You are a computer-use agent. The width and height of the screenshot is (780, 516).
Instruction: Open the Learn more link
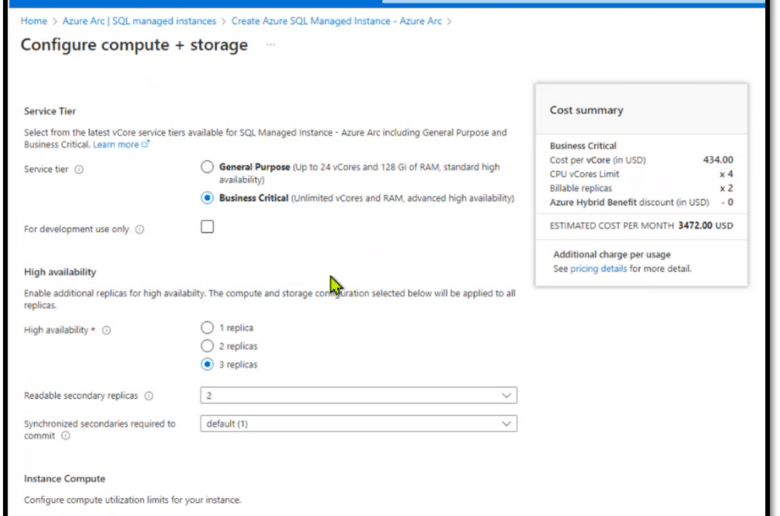[x=116, y=145]
